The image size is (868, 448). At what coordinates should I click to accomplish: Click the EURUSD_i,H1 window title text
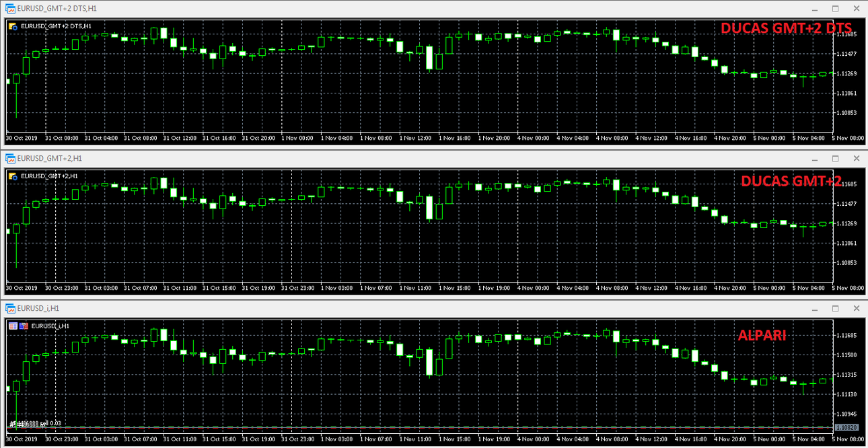38,308
